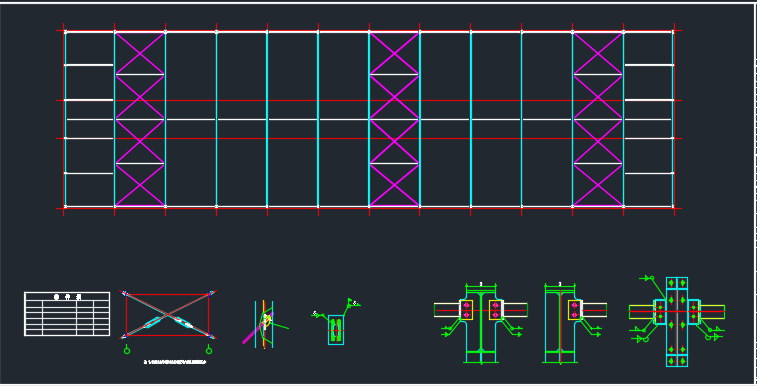Select the single-sided beam-to-column connection detail
Image resolution: width=757 pixels, height=386 pixels.
(575, 323)
